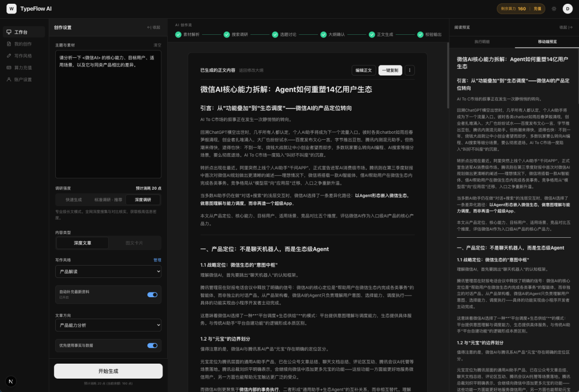
Task: Select 深度调研 research intensity
Action: (x=143, y=200)
